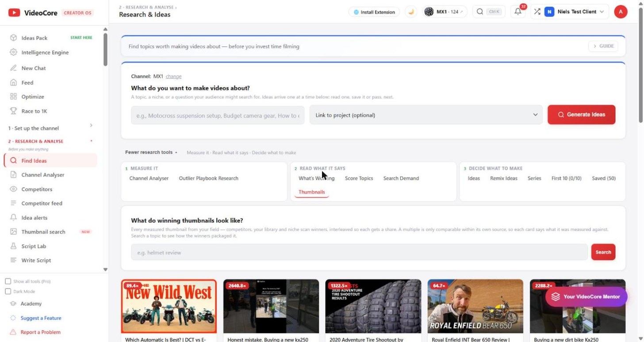Screen dimensions: 644x342
Task: Open Competitors eye icon in sidebar
Action: pyautogui.click(x=13, y=189)
